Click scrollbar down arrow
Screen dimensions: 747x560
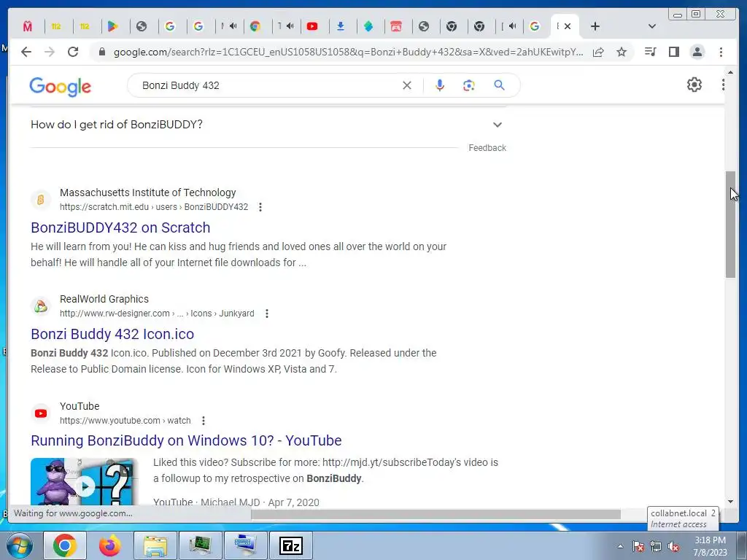click(731, 502)
